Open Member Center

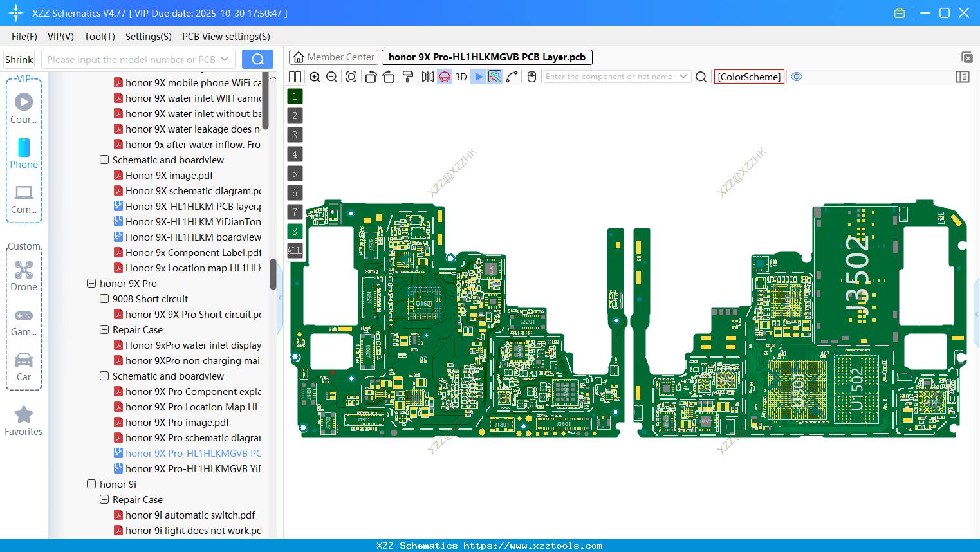tap(333, 57)
